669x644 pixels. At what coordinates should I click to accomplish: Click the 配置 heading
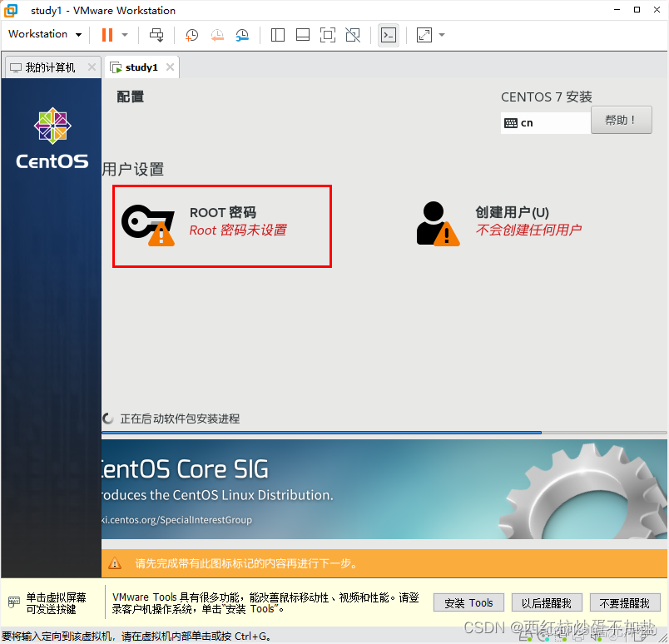(131, 97)
